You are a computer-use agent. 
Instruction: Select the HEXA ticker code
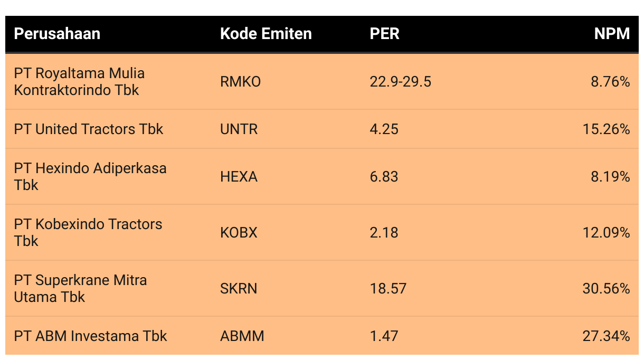(x=239, y=177)
